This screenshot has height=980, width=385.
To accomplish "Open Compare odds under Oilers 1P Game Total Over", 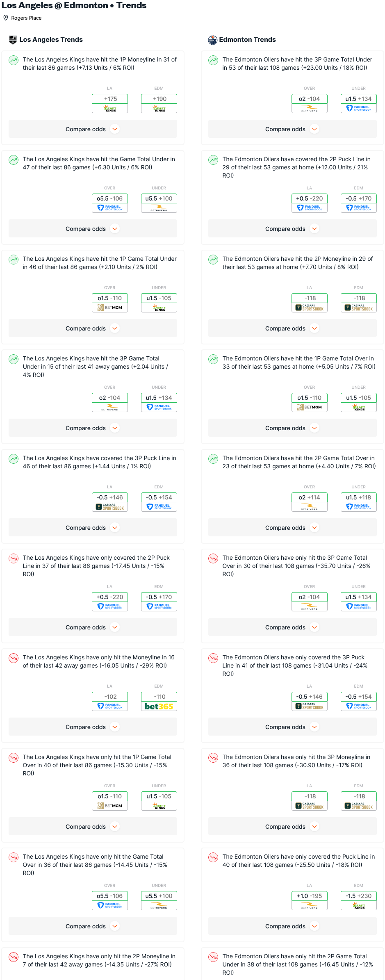I will pyautogui.click(x=292, y=428).
